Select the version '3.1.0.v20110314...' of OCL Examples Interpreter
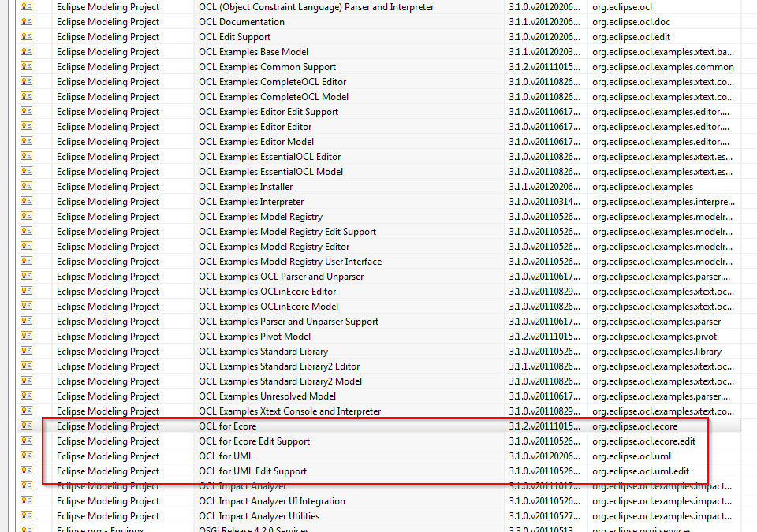Viewport: 757px width, 532px height. (545, 202)
